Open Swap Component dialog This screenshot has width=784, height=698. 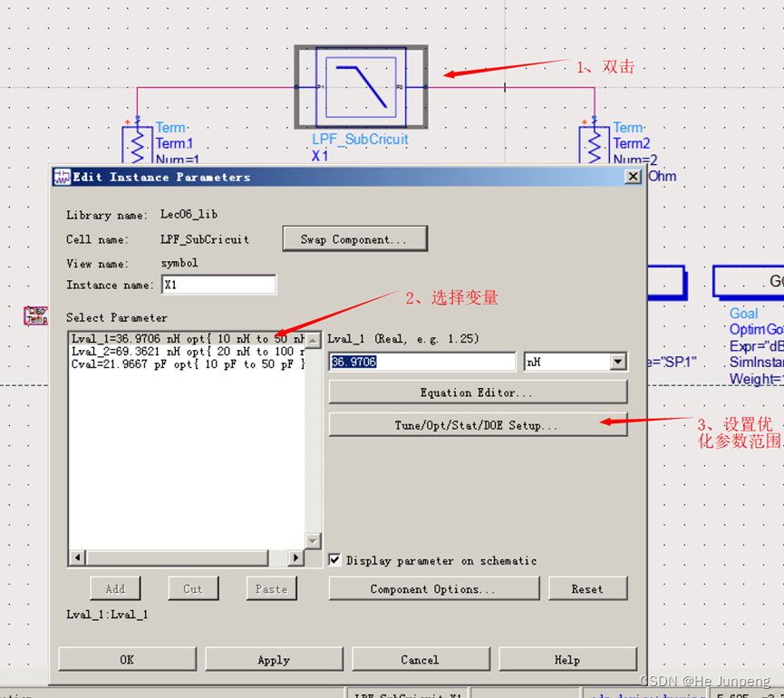point(354,239)
